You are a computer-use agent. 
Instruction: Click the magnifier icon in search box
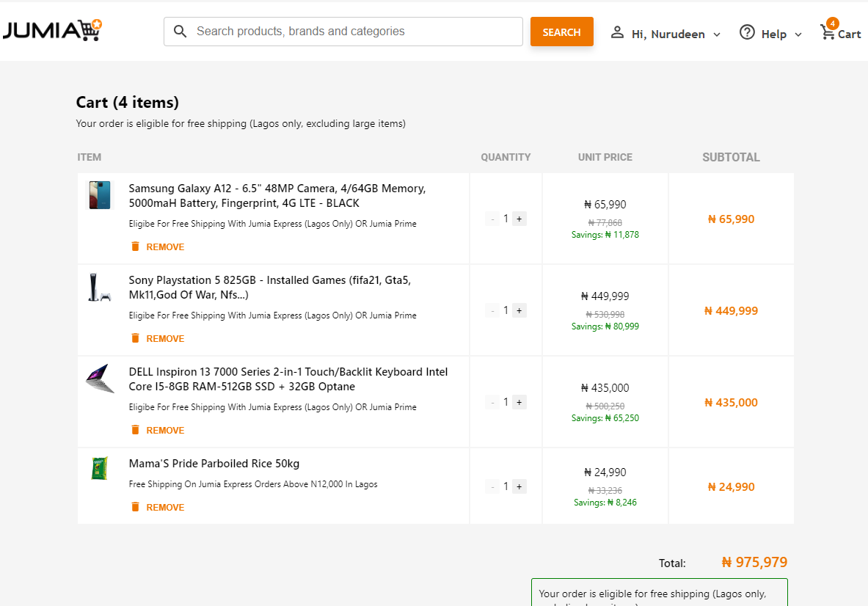coord(180,32)
